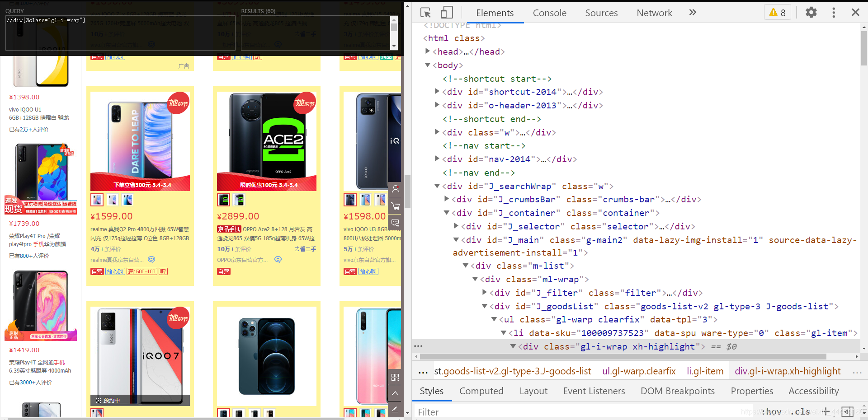The image size is (868, 420).
Task: Open the realme Q2 Pro product title
Action: pyautogui.click(x=140, y=233)
